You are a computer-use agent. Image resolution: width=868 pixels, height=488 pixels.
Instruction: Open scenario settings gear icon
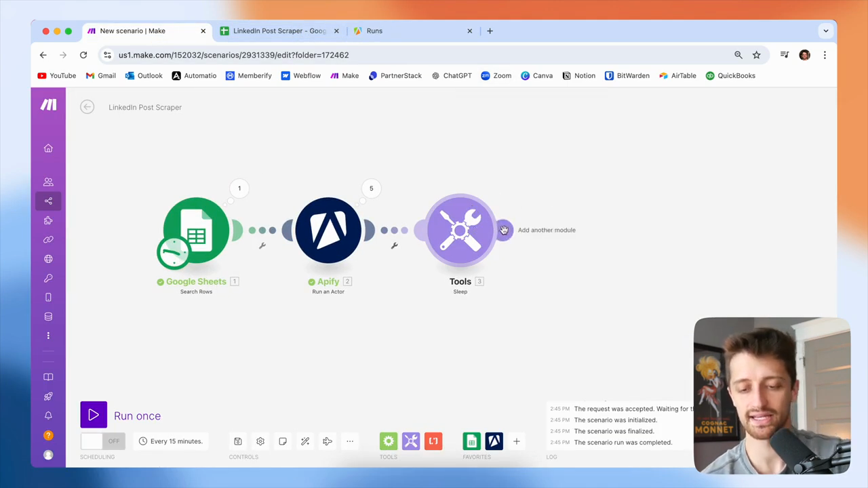[x=260, y=441]
